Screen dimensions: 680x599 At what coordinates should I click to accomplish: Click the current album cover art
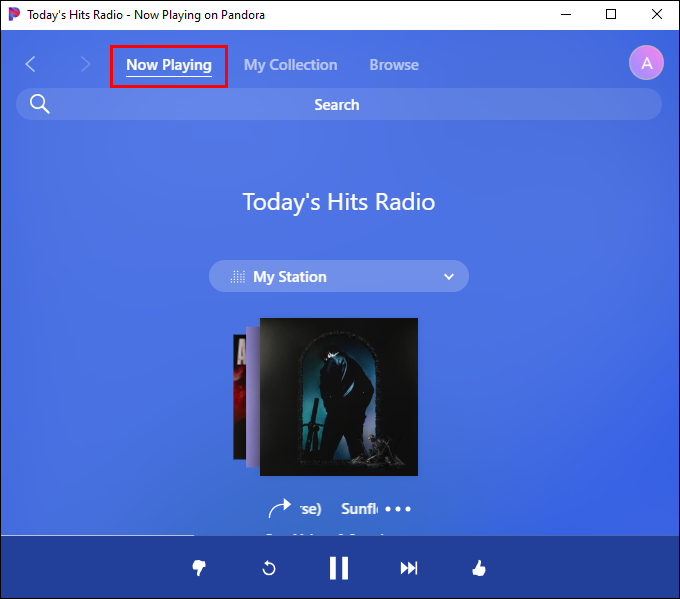[339, 397]
